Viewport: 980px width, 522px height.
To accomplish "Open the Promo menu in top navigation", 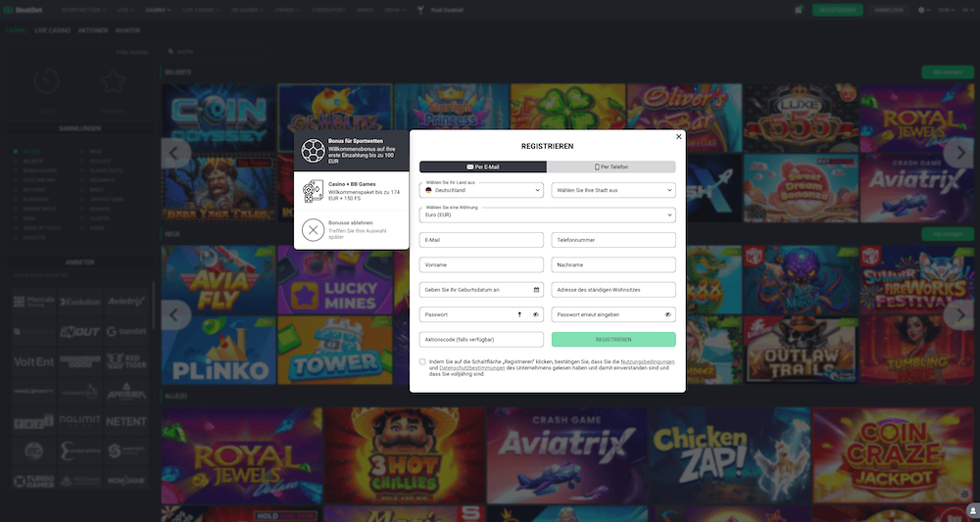I will 287,10.
